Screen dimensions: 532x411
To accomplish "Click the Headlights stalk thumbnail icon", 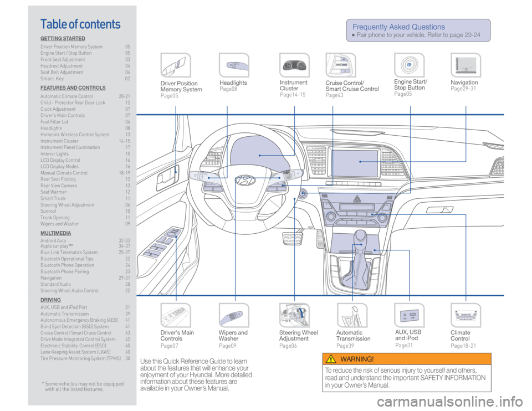I will tap(234, 65).
